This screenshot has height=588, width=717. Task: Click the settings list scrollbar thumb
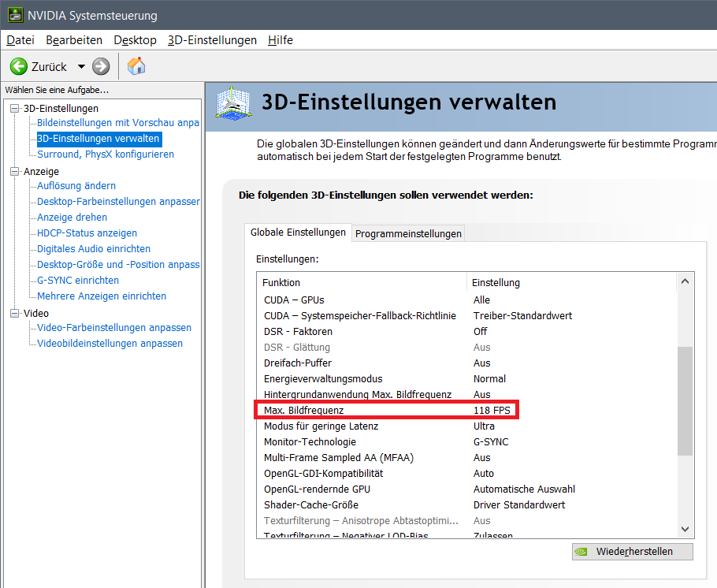(x=685, y=401)
